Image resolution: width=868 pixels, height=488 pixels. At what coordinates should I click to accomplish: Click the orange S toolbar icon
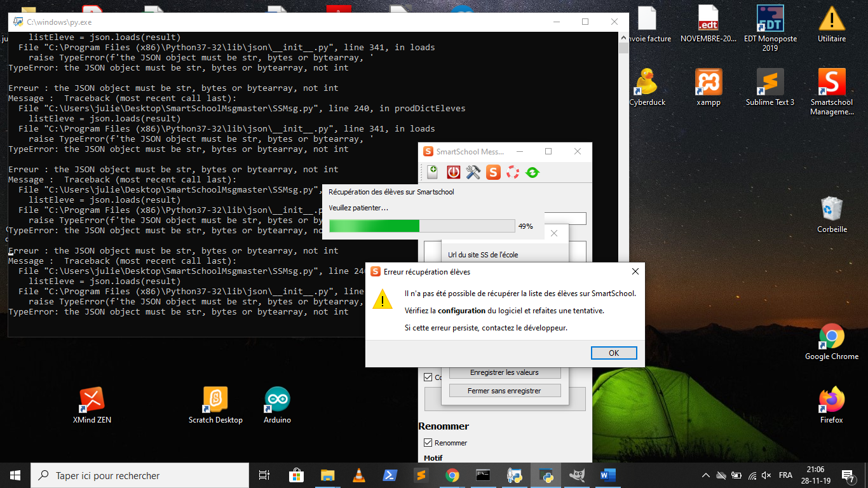493,172
